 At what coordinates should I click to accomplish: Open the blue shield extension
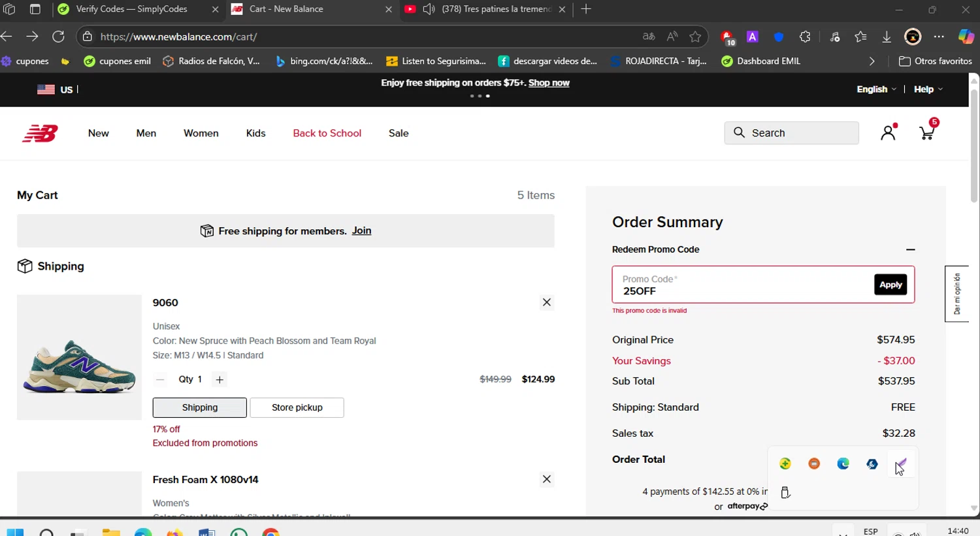click(779, 37)
